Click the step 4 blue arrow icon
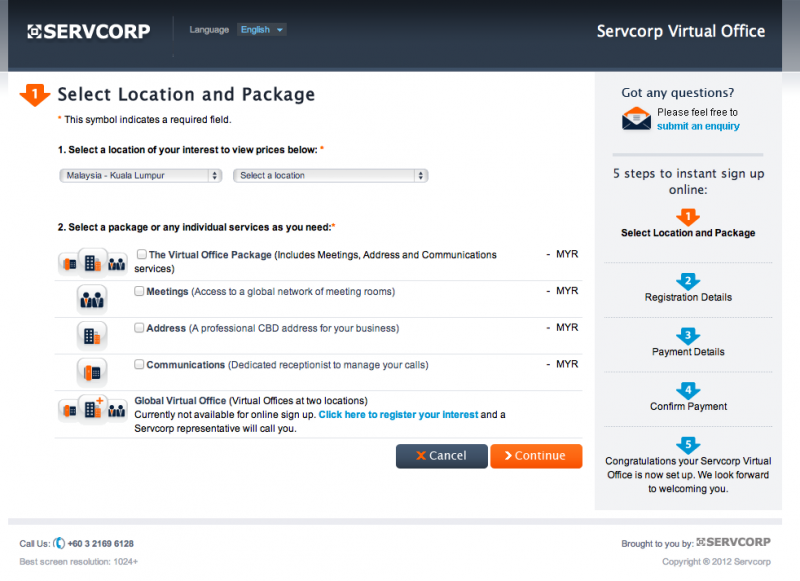 tap(688, 391)
